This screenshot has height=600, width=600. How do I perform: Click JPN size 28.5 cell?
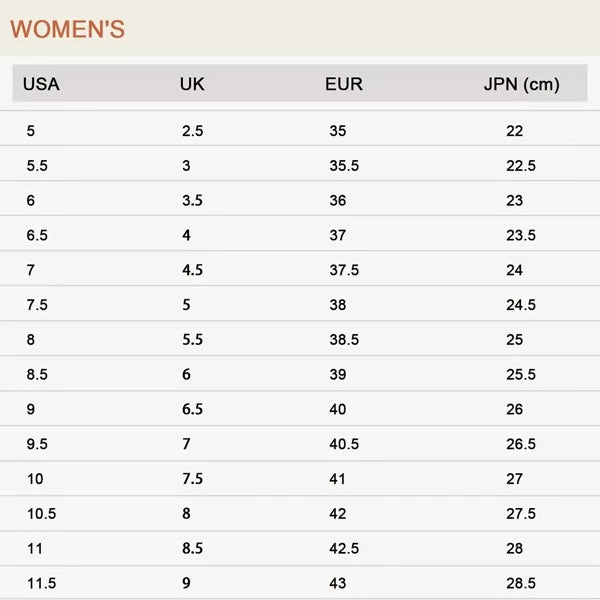pos(521,583)
